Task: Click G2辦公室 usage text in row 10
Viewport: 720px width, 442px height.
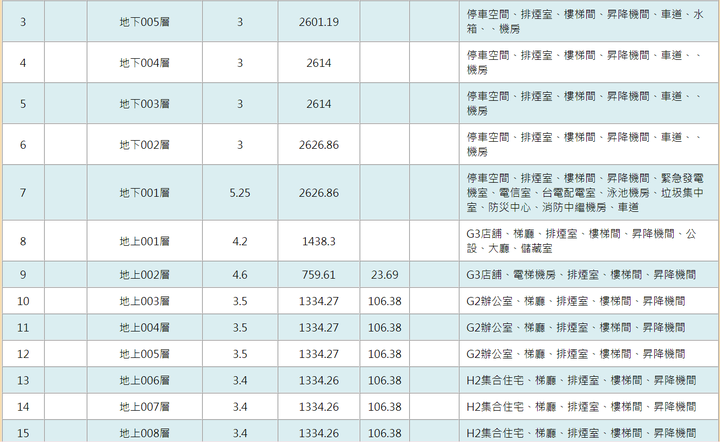Action: point(576,301)
